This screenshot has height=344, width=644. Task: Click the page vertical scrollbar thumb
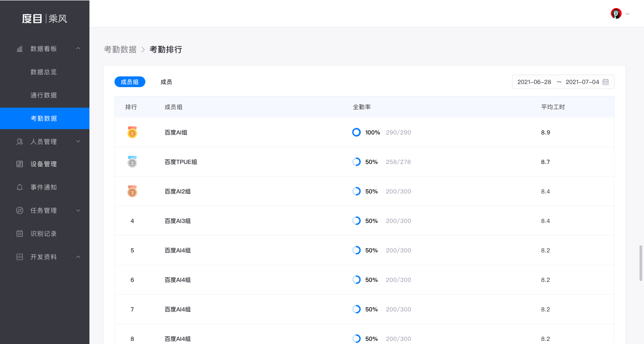pyautogui.click(x=641, y=263)
